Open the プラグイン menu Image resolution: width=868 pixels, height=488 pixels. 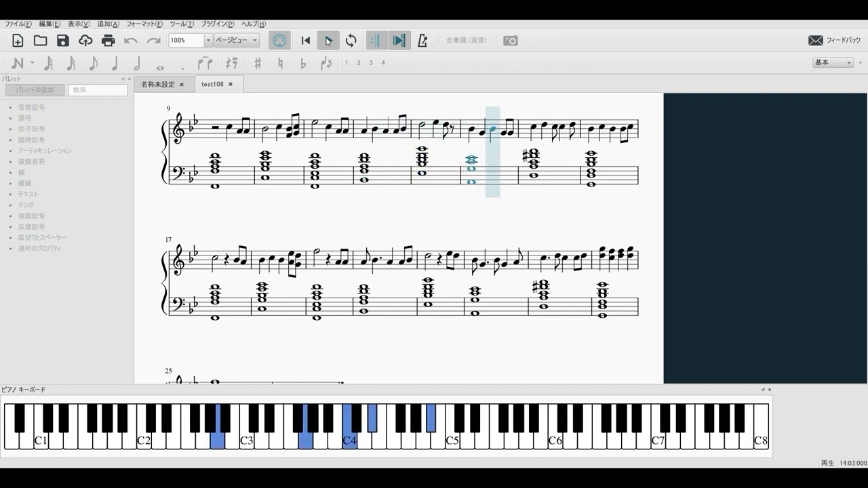pyautogui.click(x=218, y=24)
